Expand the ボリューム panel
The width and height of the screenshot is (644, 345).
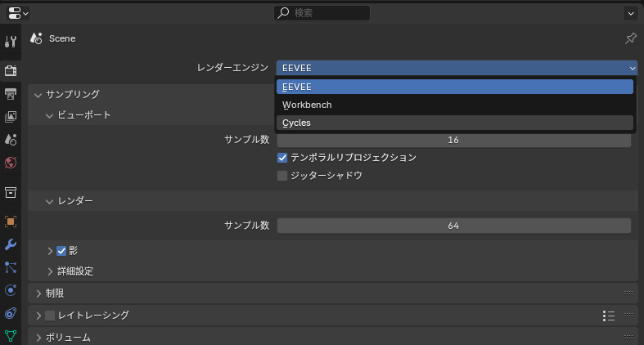click(x=38, y=338)
